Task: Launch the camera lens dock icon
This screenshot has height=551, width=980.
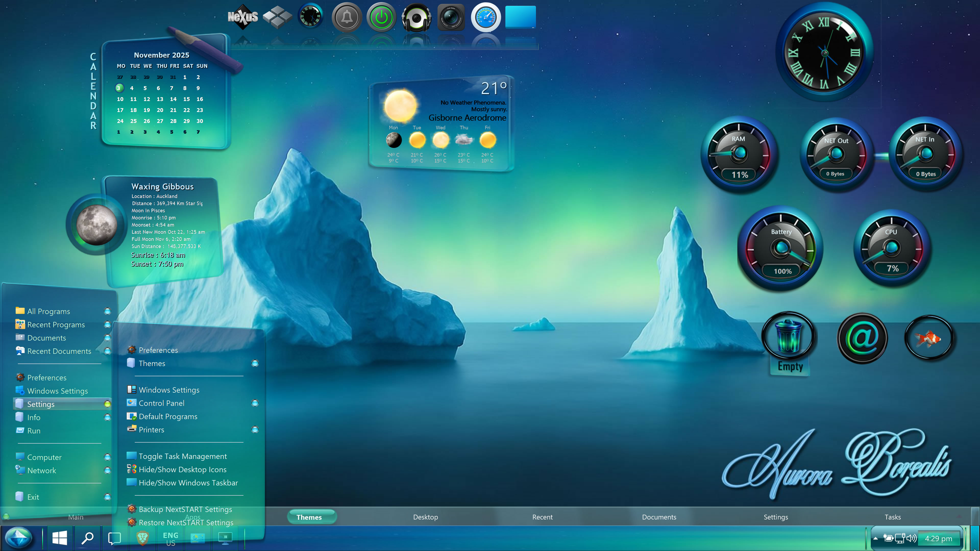Action: (451, 17)
